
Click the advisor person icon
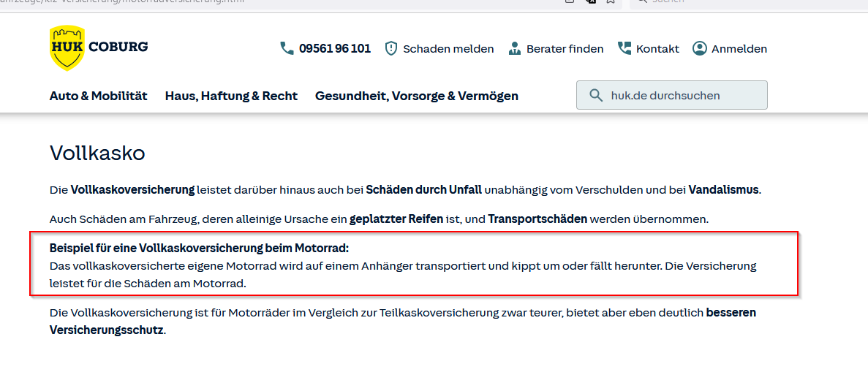pyautogui.click(x=514, y=48)
